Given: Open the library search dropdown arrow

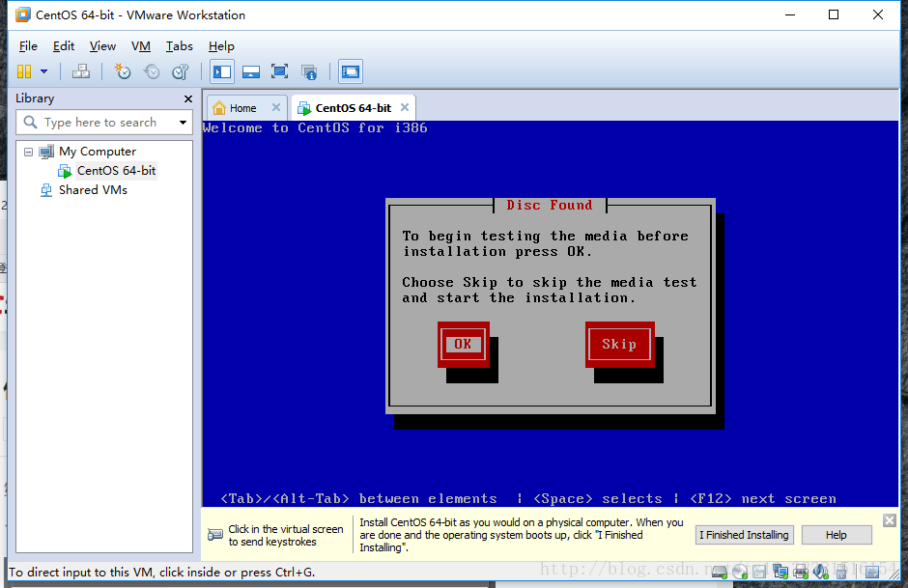Looking at the screenshot, I should click(183, 123).
